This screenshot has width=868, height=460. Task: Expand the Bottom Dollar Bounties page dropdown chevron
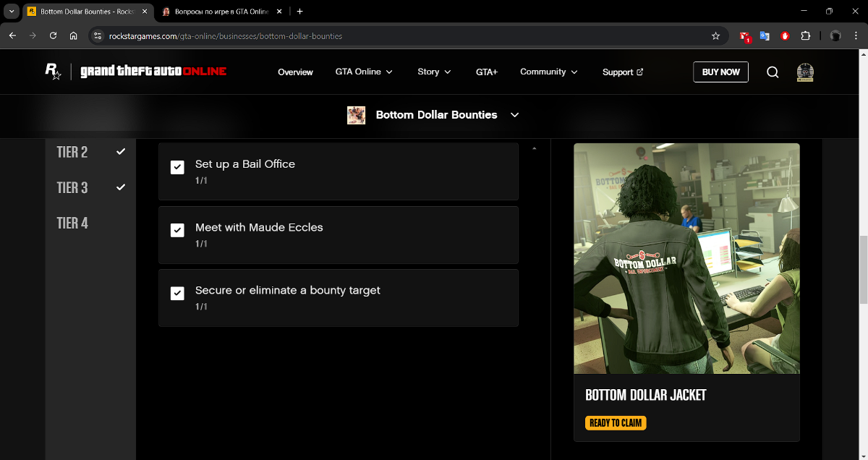click(x=515, y=115)
